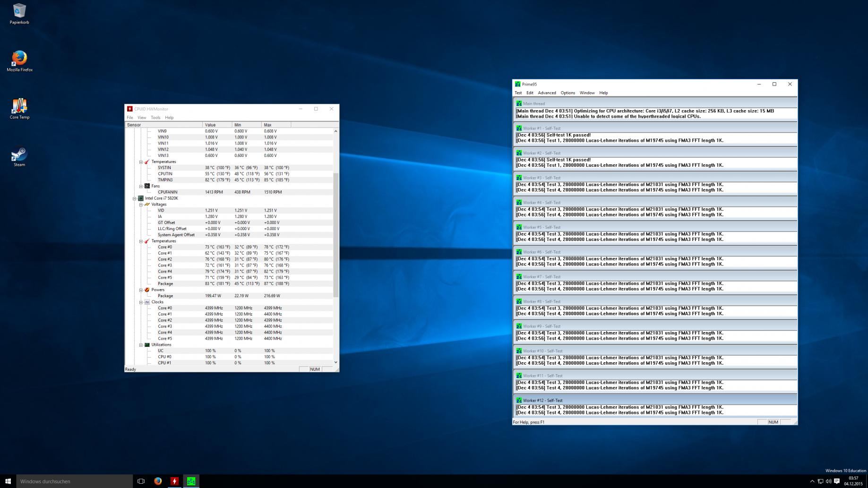This screenshot has height=488, width=868.
Task: Switch to HWMonitor in the taskbar
Action: [174, 481]
